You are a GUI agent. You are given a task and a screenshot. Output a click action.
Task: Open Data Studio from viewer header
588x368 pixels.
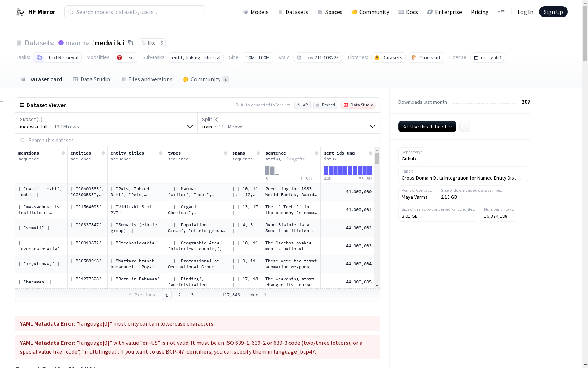358,105
